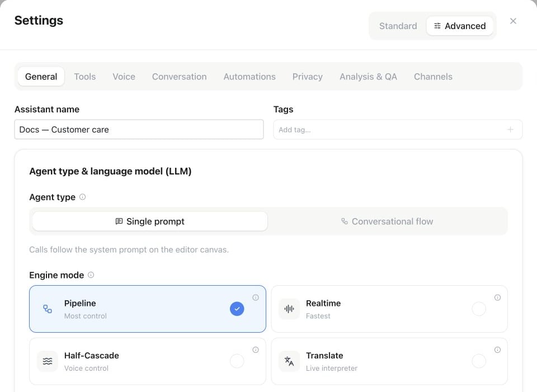Show info for Engine mode

91,275
